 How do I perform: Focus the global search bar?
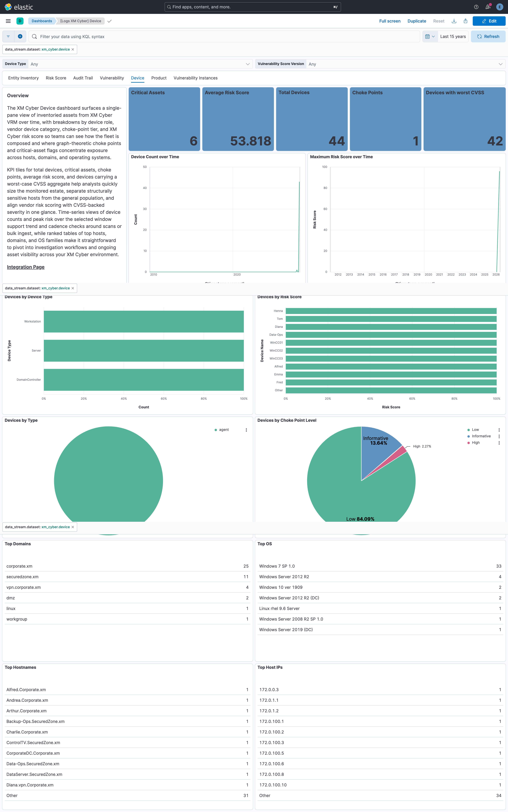pos(253,7)
